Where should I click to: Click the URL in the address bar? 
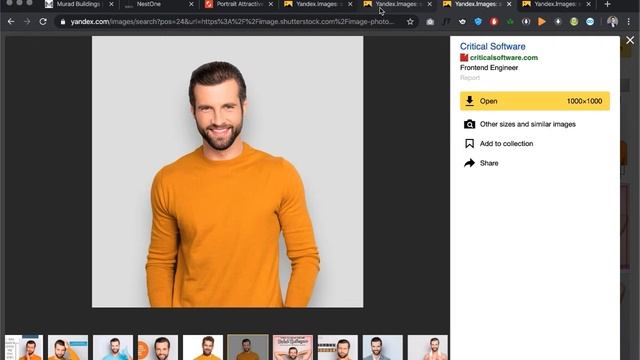click(233, 22)
